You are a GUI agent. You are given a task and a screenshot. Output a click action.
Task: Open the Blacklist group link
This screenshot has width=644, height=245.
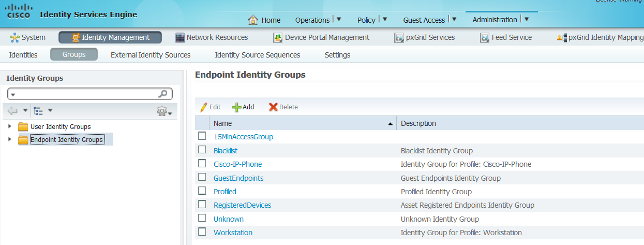226,150
